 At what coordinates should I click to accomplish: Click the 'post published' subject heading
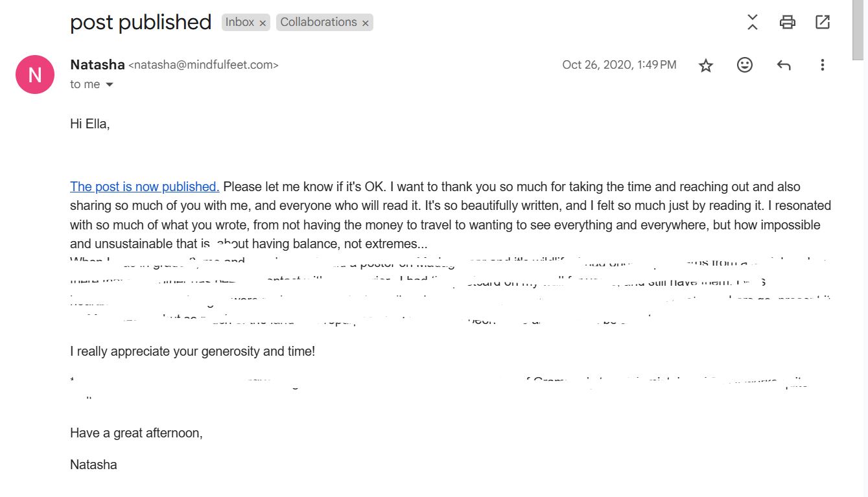[141, 22]
